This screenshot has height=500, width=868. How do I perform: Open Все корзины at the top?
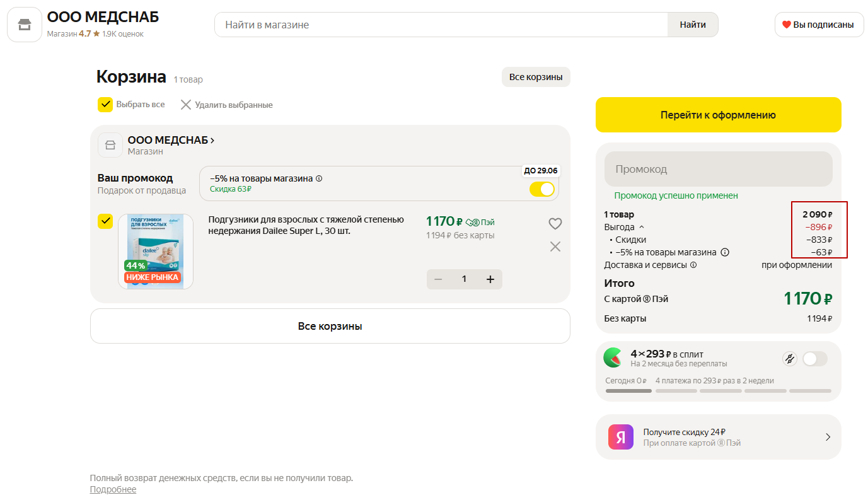(x=536, y=77)
